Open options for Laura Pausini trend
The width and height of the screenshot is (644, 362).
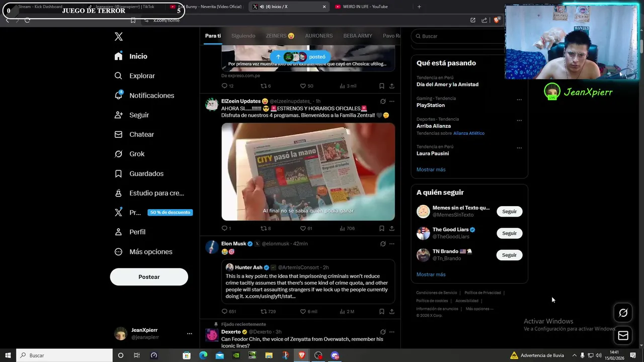point(519,148)
